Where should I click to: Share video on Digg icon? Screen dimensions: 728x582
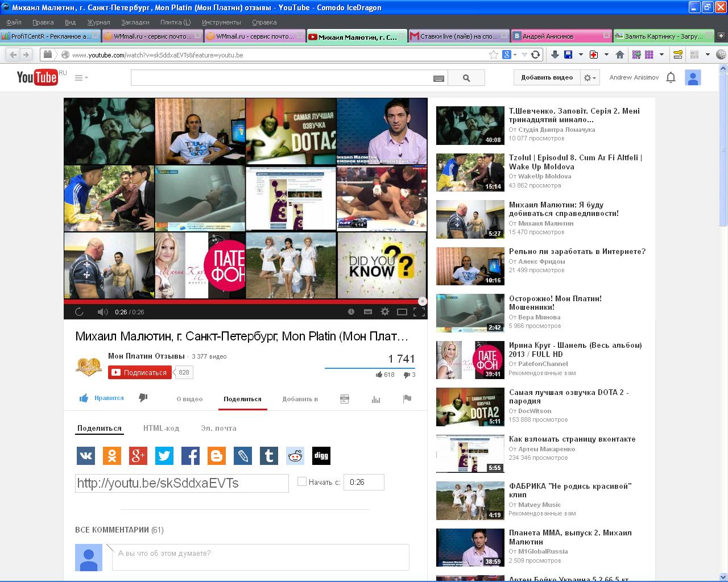click(321, 456)
